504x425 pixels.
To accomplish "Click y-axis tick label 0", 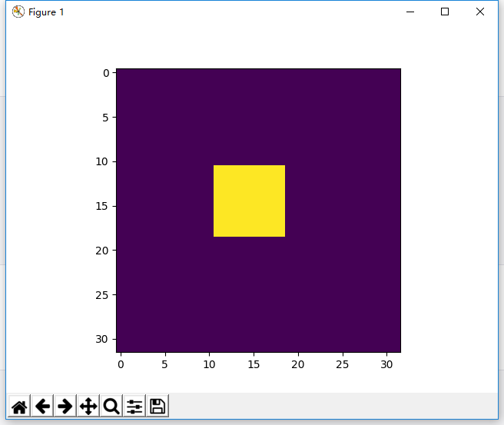I will [x=106, y=73].
